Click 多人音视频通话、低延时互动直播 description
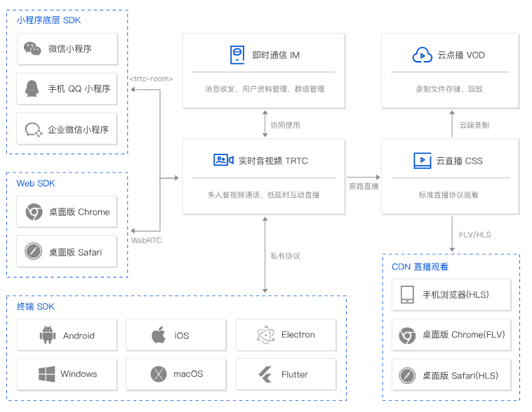The width and height of the screenshot is (532, 412). click(264, 195)
